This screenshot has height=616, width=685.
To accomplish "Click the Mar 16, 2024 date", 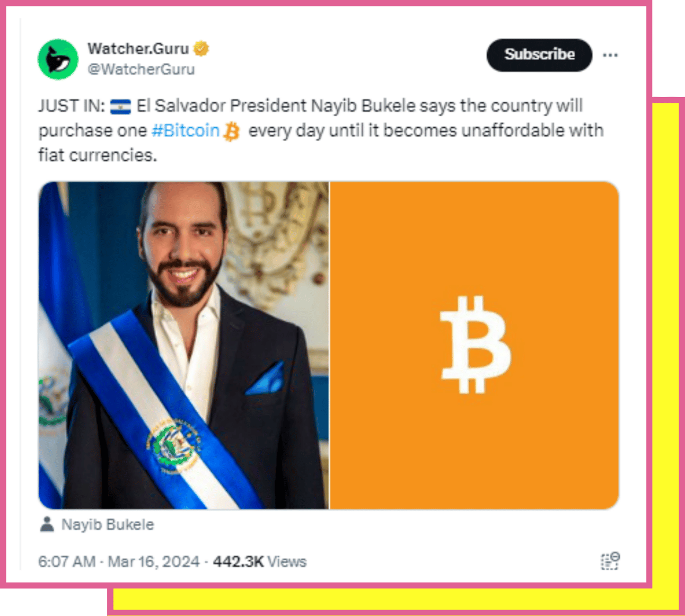I will pyautogui.click(x=154, y=561).
